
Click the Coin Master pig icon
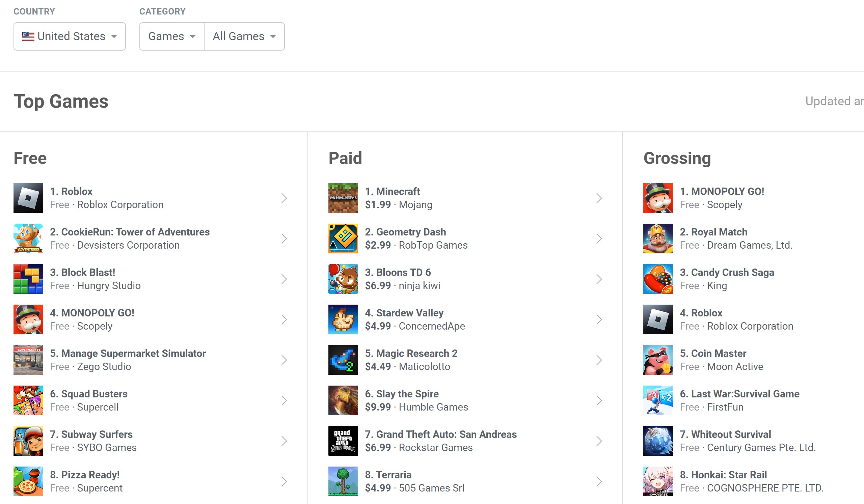pos(657,360)
